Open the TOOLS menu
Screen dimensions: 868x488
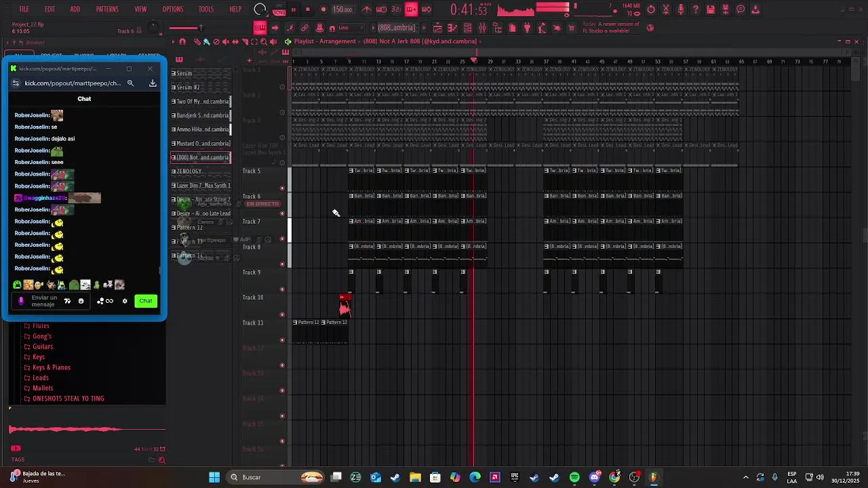click(206, 9)
